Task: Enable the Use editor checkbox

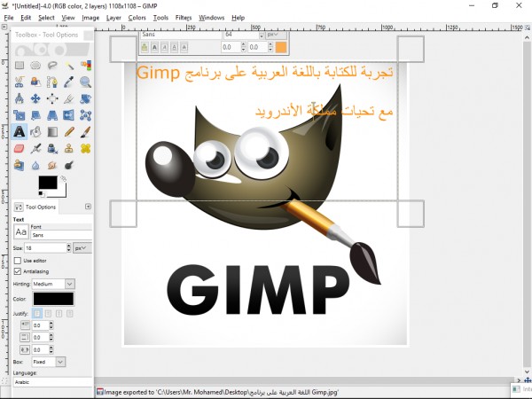Action: click(18, 261)
